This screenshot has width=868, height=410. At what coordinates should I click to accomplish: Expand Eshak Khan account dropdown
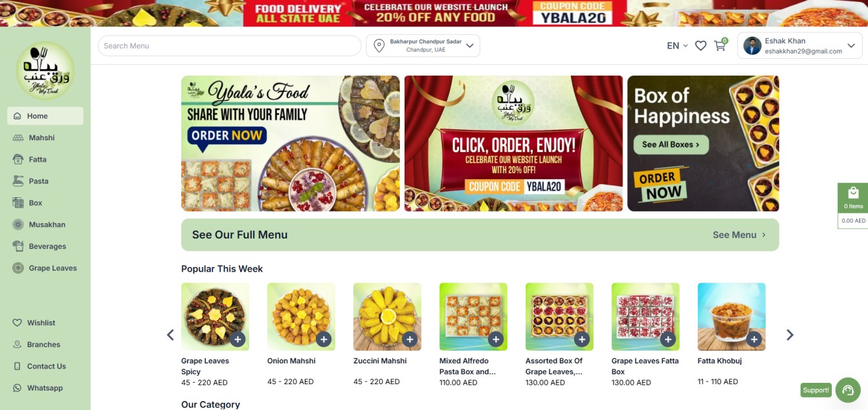(x=800, y=46)
